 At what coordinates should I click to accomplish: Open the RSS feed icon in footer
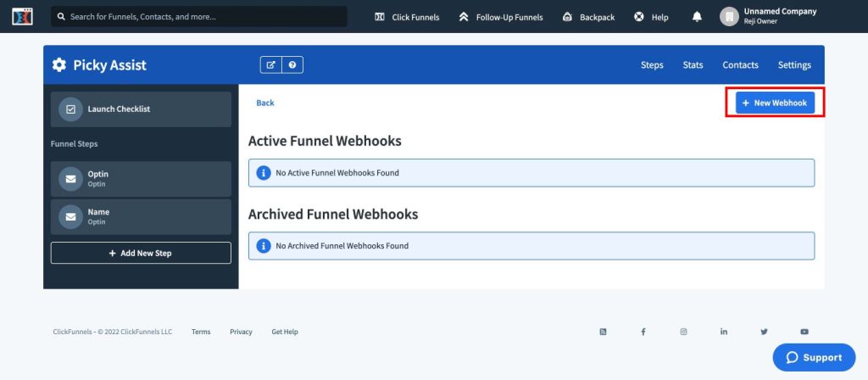click(603, 332)
